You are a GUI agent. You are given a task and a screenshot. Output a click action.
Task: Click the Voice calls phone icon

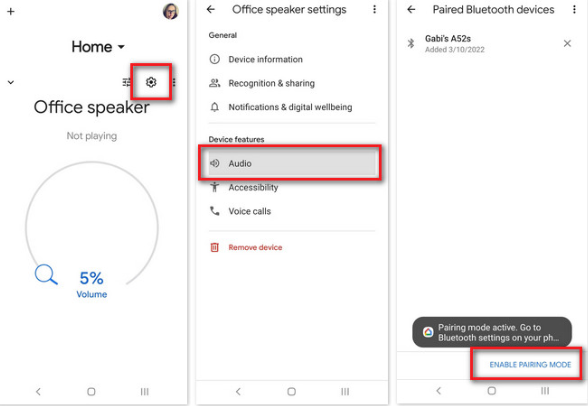point(214,211)
